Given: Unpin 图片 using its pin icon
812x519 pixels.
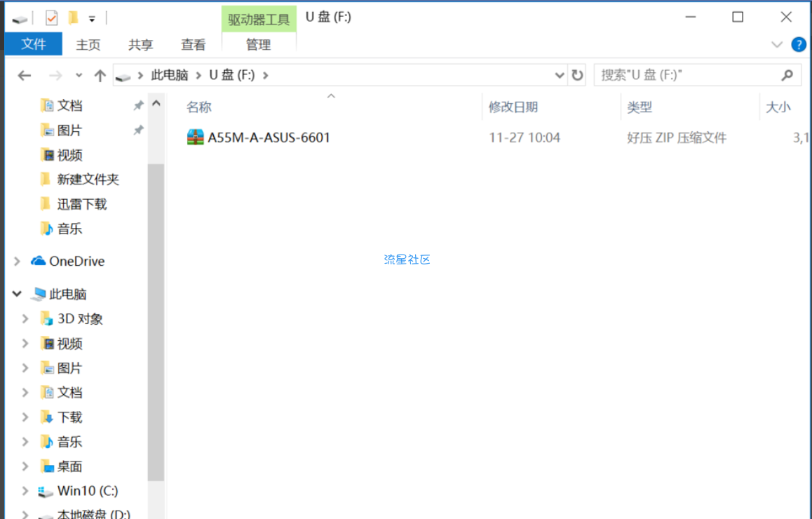Looking at the screenshot, I should (x=138, y=130).
